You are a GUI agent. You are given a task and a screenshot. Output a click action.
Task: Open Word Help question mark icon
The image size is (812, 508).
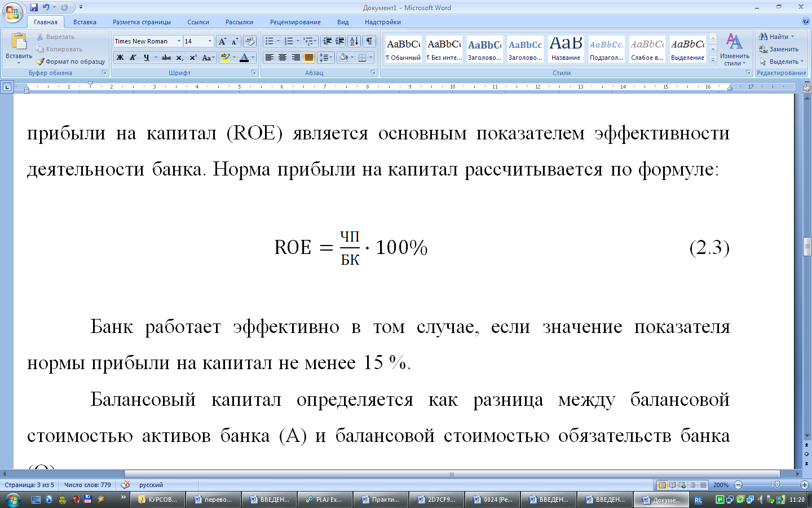[x=805, y=21]
